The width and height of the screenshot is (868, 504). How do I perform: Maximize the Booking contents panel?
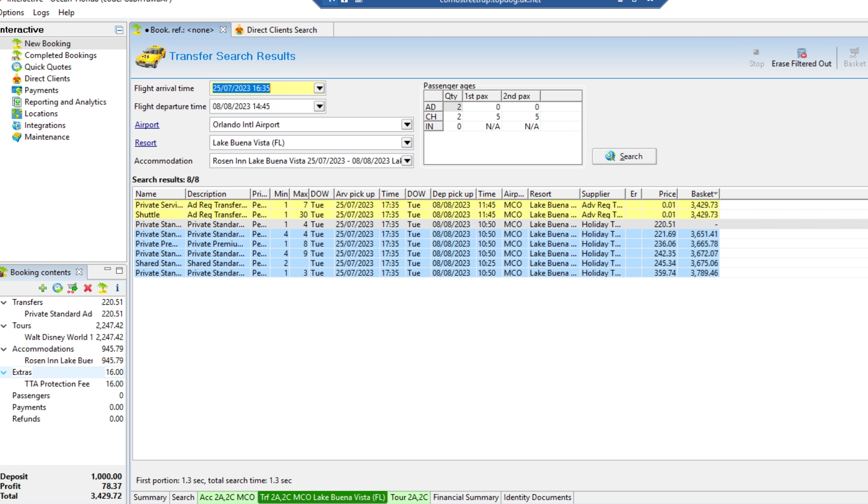(x=119, y=271)
